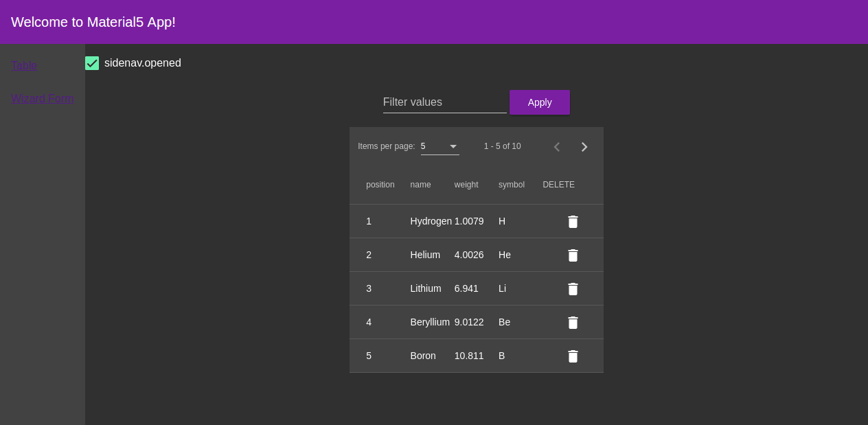Click the symbol cell He

505,255
